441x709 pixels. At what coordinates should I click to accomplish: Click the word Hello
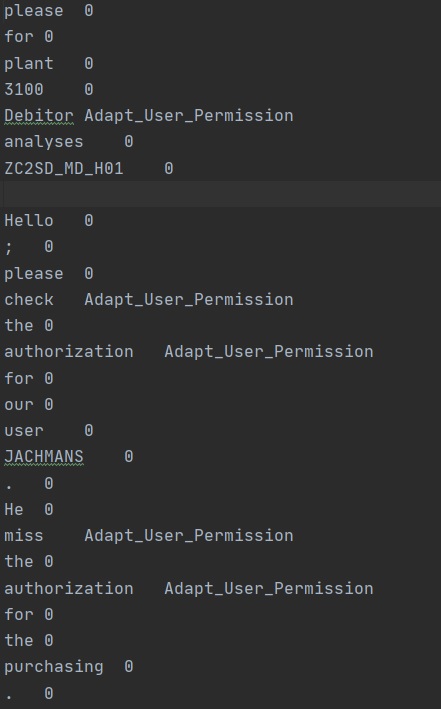click(29, 221)
